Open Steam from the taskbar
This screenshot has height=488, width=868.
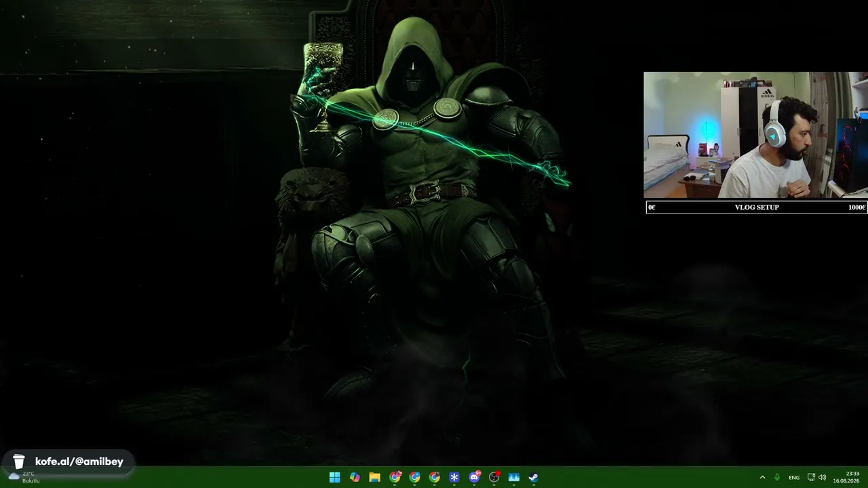pos(534,477)
